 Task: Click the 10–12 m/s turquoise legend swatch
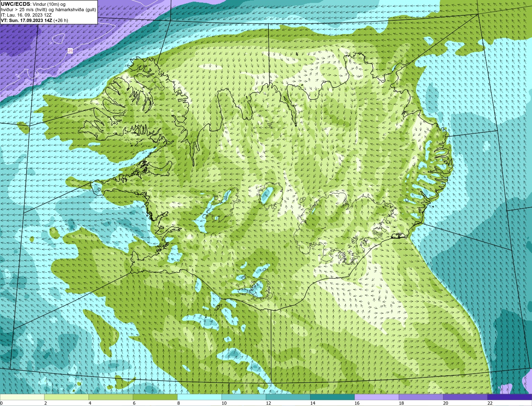point(244,397)
